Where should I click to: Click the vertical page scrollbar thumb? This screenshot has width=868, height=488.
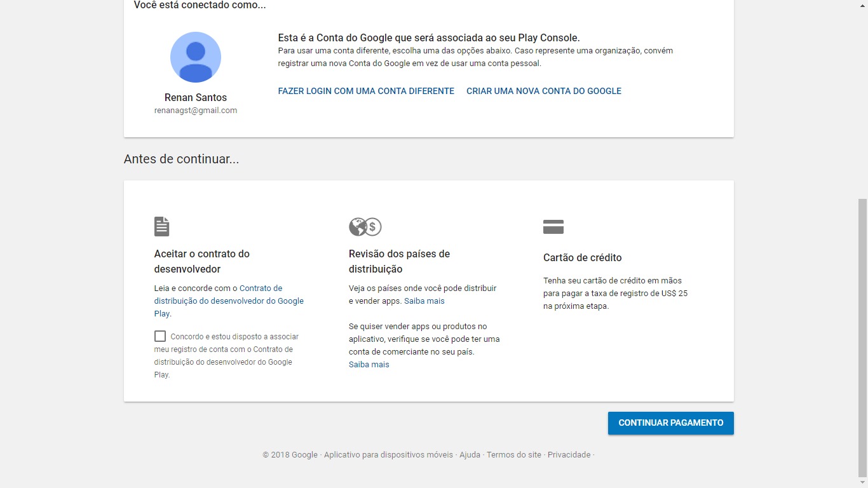(862, 337)
